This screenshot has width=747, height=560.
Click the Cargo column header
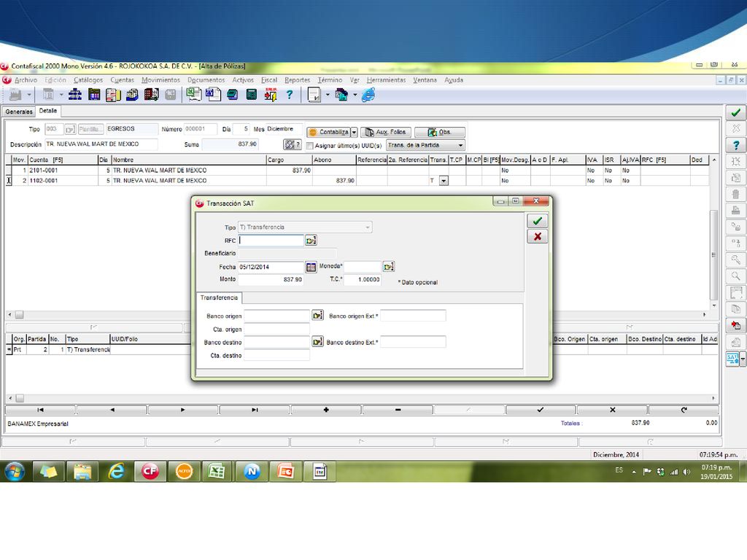coord(289,160)
